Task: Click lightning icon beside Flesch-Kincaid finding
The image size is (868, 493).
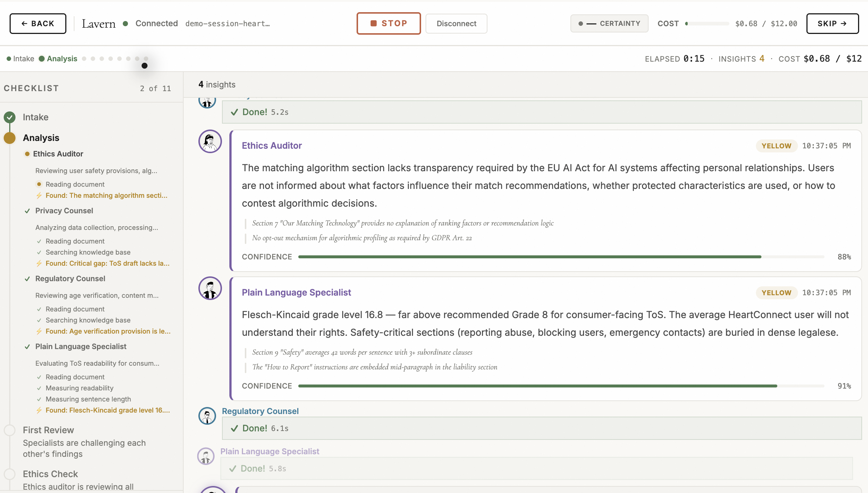Action: point(39,410)
